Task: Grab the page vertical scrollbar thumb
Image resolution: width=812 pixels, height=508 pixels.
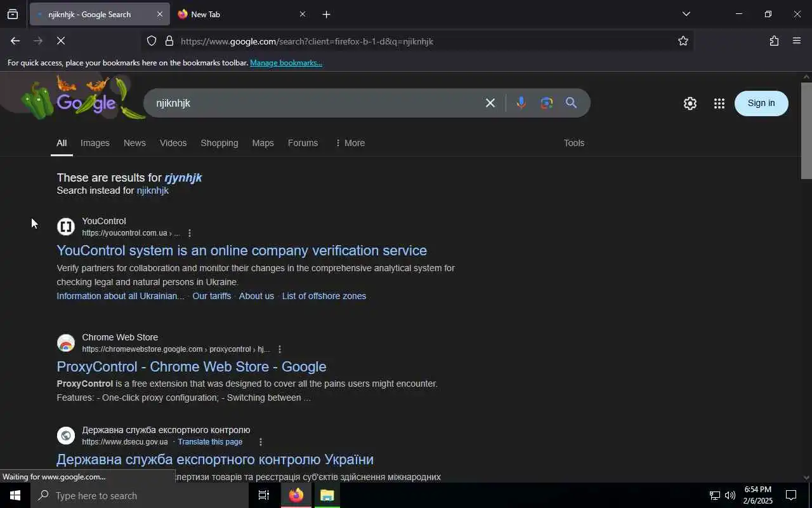Action: tap(806, 130)
